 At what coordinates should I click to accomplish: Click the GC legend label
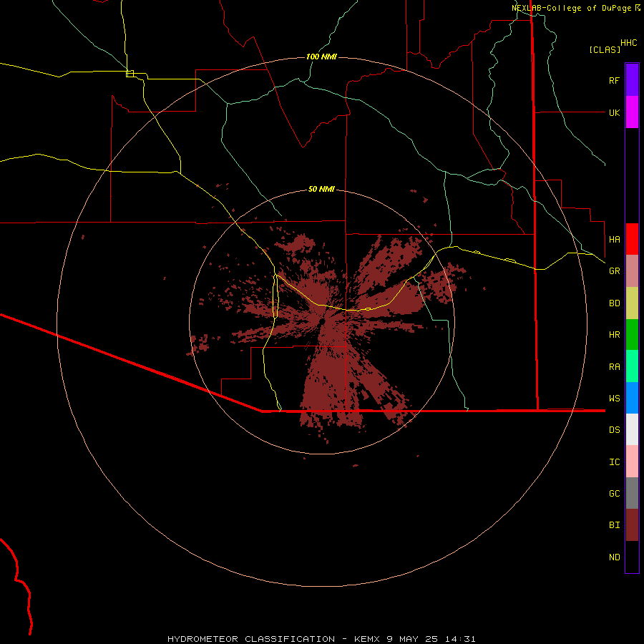614,494
